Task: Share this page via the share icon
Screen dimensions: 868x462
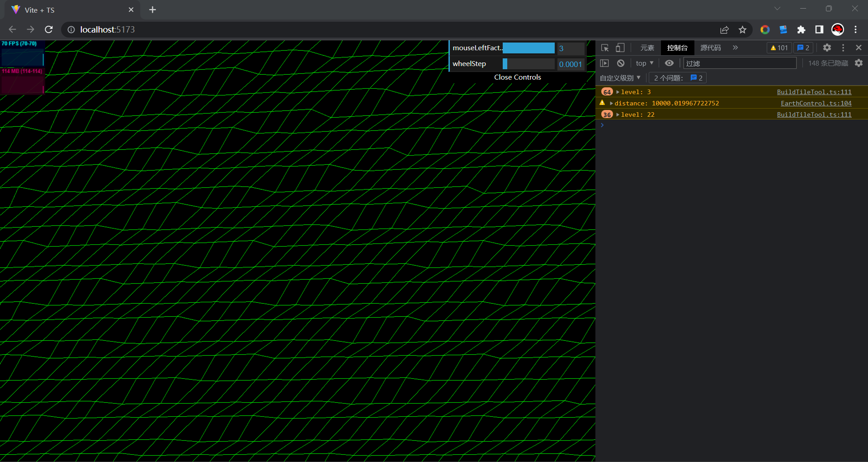Action: click(724, 30)
